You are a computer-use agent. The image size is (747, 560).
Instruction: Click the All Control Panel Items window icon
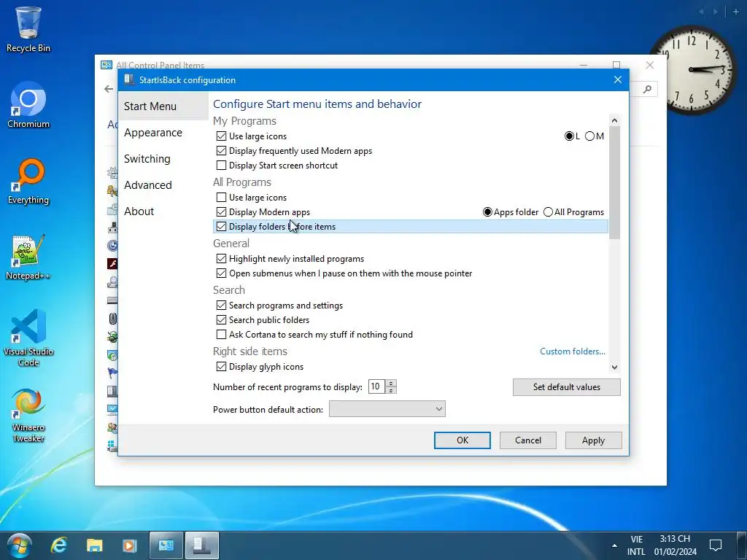[107, 65]
